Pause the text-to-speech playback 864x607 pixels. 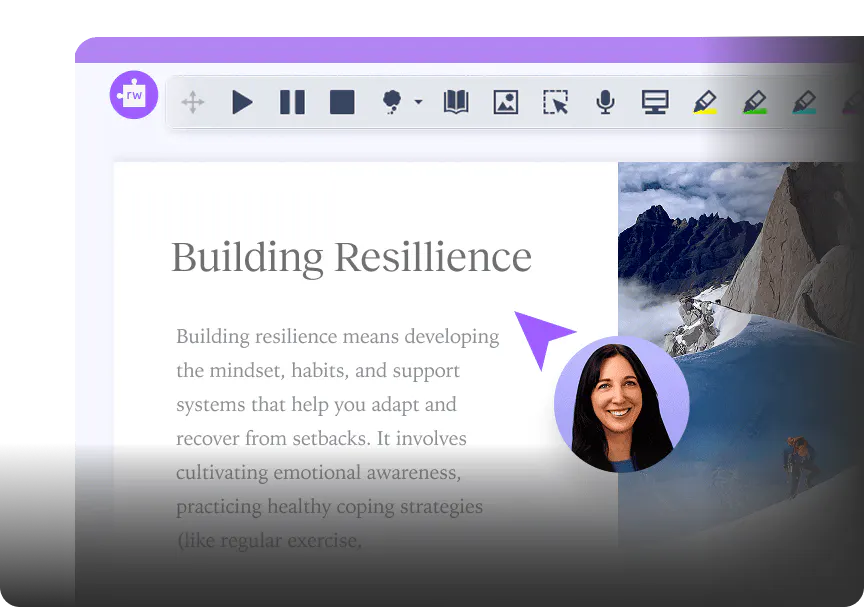click(x=292, y=102)
